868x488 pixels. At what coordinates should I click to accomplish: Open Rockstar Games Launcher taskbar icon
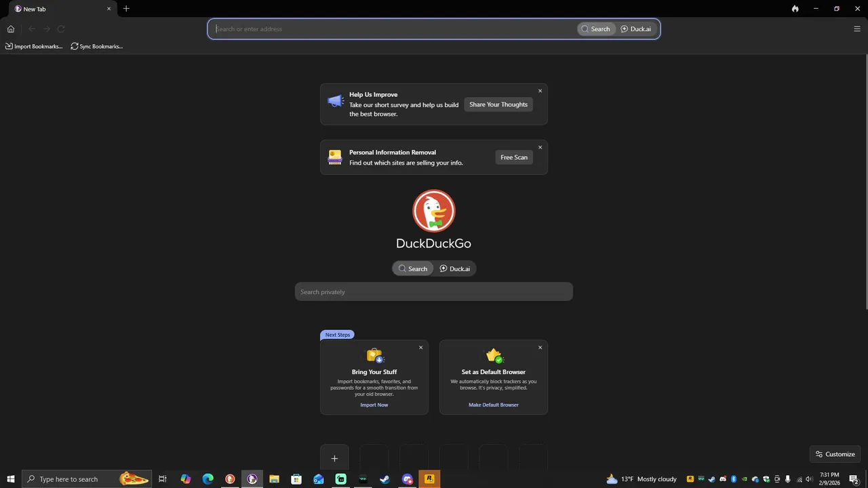click(429, 479)
